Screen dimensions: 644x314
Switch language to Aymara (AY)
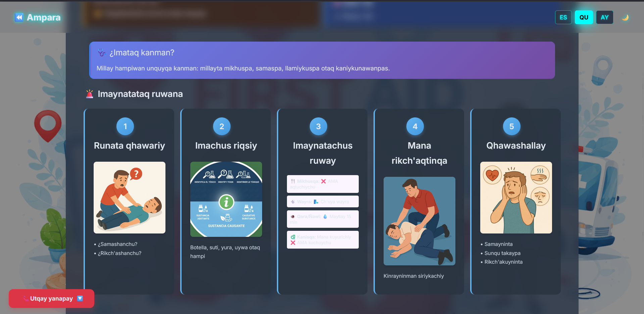[604, 17]
